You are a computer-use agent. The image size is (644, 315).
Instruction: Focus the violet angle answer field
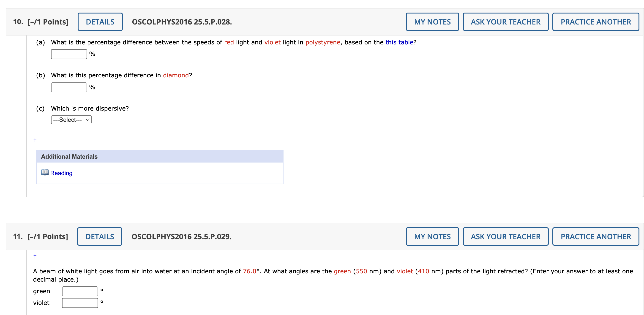click(80, 303)
